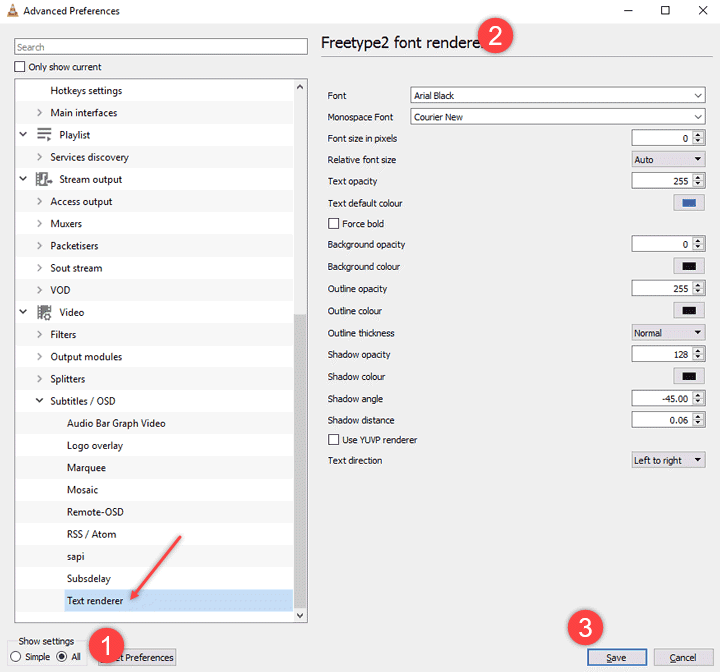This screenshot has height=672, width=720.
Task: Expand the Output modules node
Action: point(39,356)
